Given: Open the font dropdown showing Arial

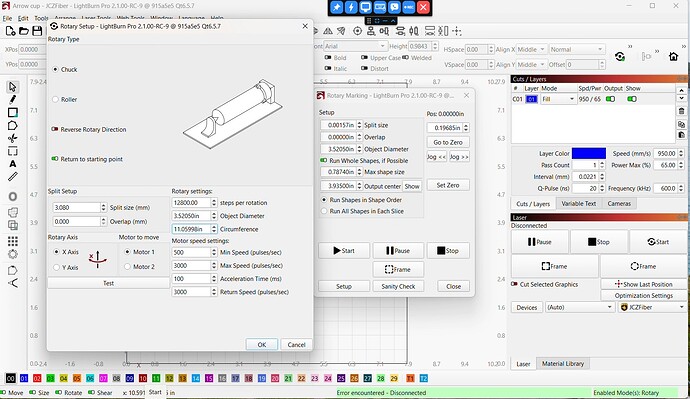Looking at the screenshot, I should [355, 46].
